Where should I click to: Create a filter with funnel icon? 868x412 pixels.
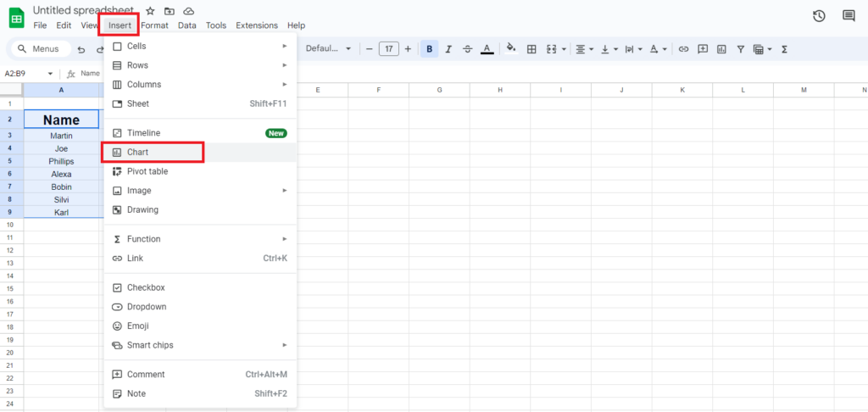pos(740,49)
